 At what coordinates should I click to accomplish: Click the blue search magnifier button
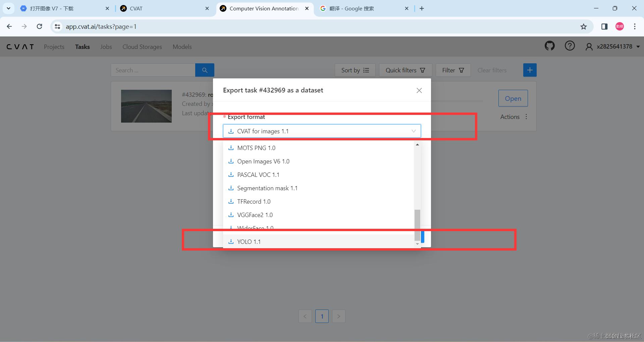click(205, 70)
